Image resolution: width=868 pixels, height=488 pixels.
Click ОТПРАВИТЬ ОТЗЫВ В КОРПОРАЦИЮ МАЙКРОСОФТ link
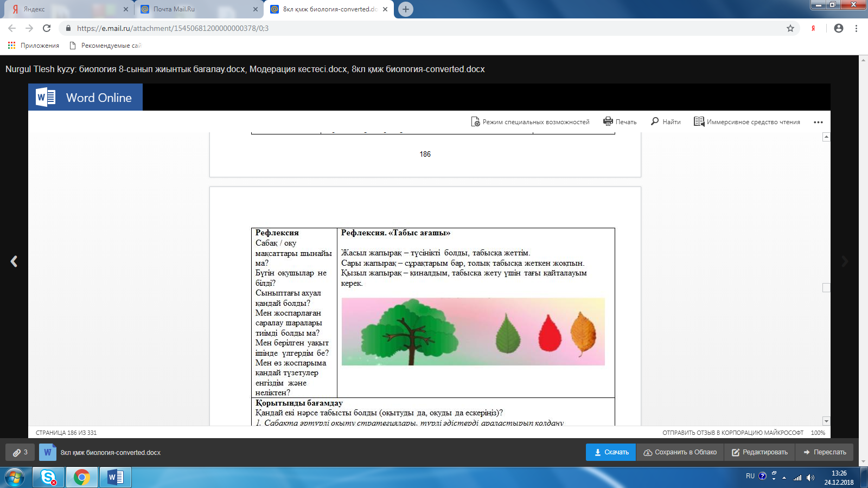pyautogui.click(x=733, y=433)
